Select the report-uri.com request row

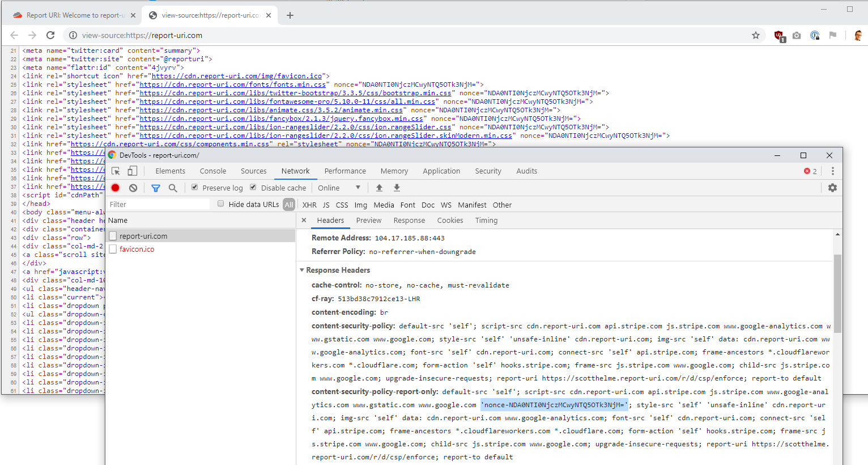[201, 236]
